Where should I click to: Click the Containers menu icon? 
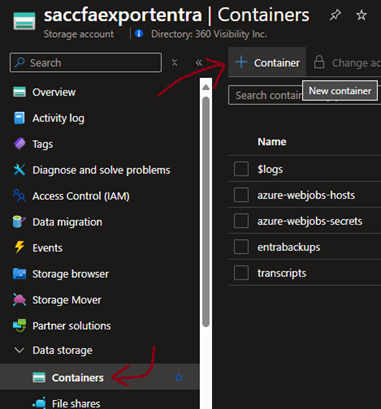(x=39, y=378)
